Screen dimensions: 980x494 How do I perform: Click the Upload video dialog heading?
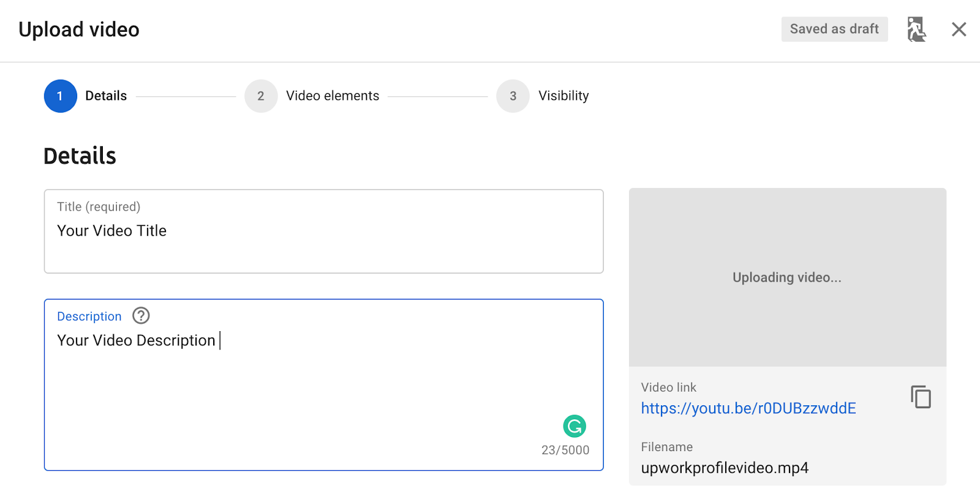point(79,29)
